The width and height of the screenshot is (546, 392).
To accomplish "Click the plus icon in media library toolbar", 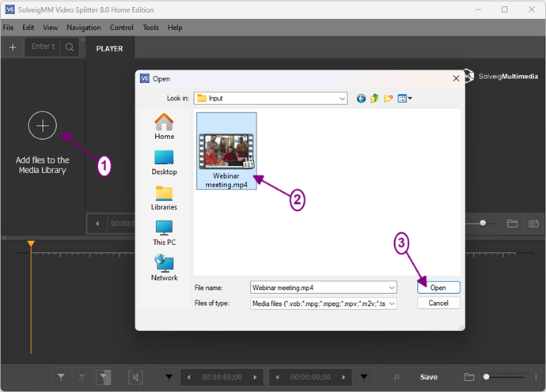I will [x=13, y=47].
